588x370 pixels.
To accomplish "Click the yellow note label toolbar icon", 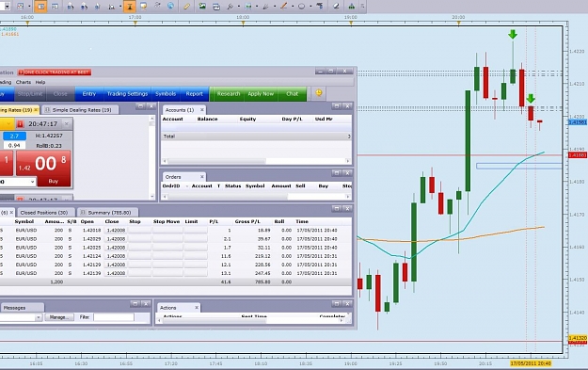I will point(143,6).
